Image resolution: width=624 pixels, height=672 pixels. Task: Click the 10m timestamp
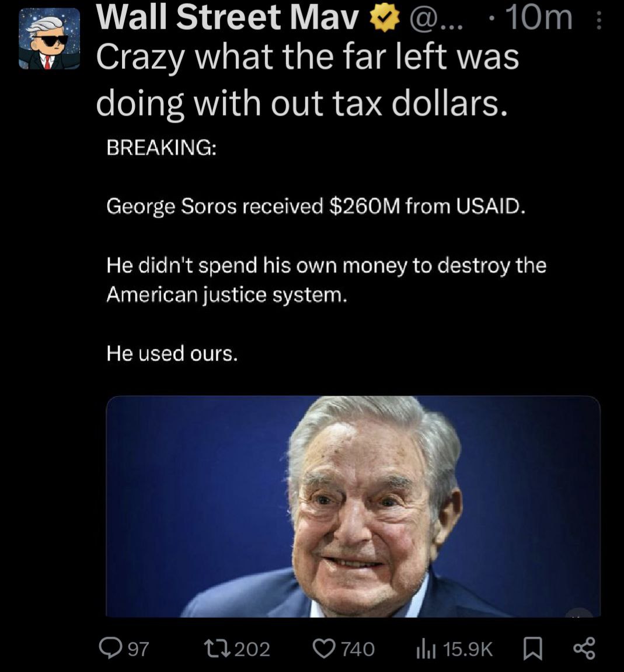pyautogui.click(x=538, y=18)
